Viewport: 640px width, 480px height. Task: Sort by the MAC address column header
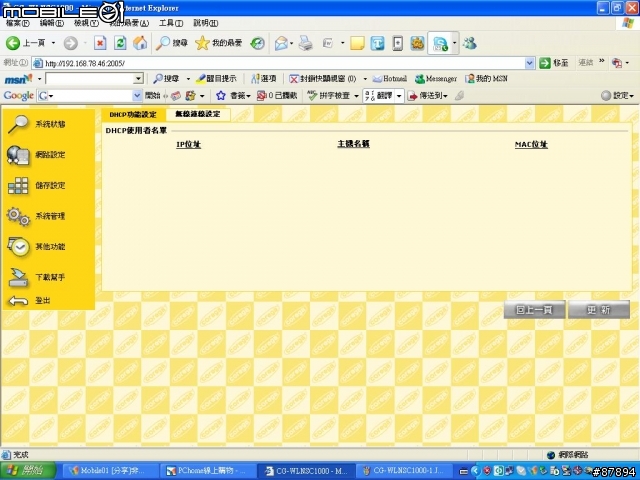[x=531, y=144]
